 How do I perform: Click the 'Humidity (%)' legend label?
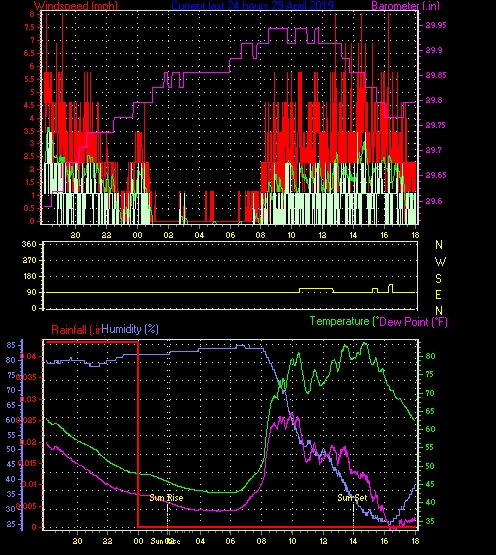[x=130, y=329]
